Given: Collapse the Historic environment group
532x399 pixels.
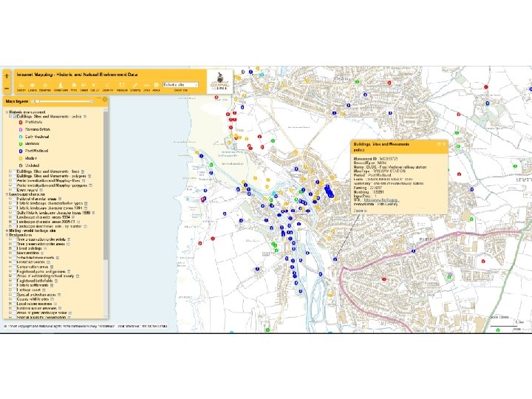Looking at the screenshot, I should [x=7, y=112].
